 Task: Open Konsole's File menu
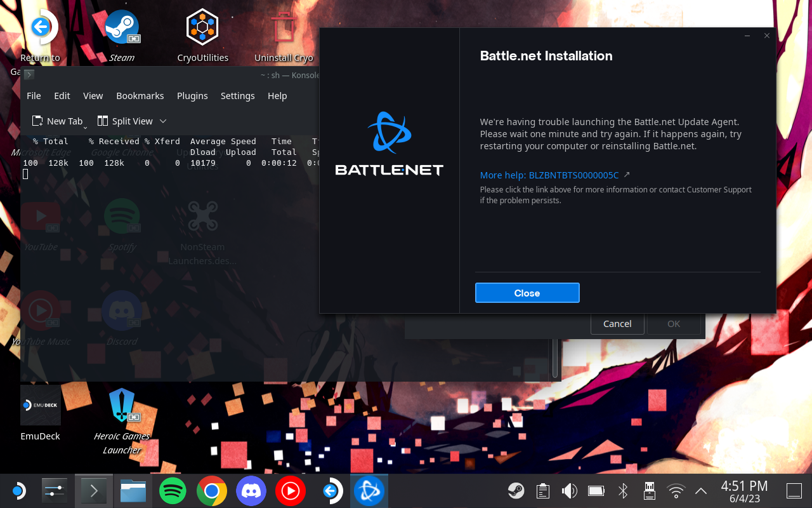tap(33, 96)
